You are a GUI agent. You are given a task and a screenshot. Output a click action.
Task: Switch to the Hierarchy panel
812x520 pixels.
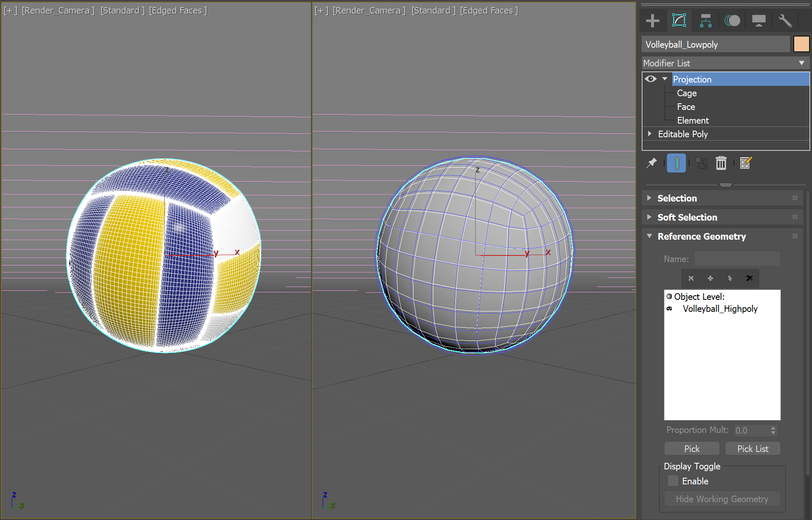coord(705,20)
